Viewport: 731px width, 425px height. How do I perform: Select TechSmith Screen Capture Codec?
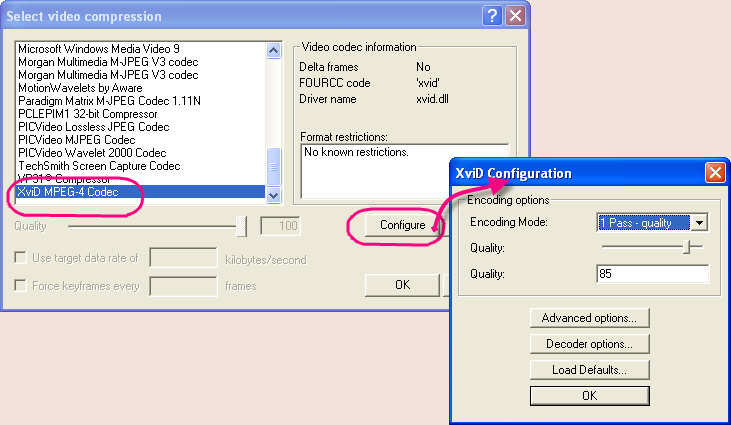coord(140,166)
